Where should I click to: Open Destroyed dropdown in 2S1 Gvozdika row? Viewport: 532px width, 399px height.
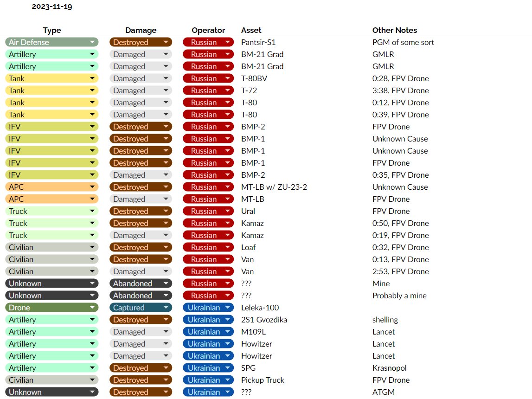141,320
